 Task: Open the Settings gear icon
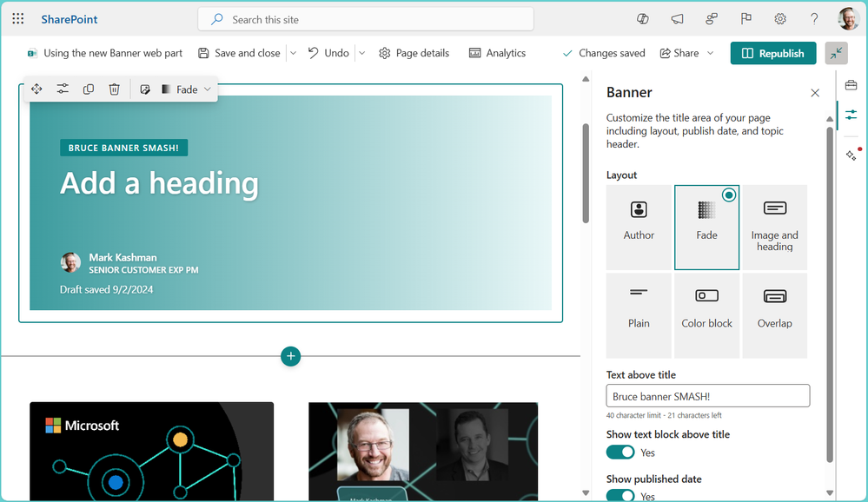point(780,19)
